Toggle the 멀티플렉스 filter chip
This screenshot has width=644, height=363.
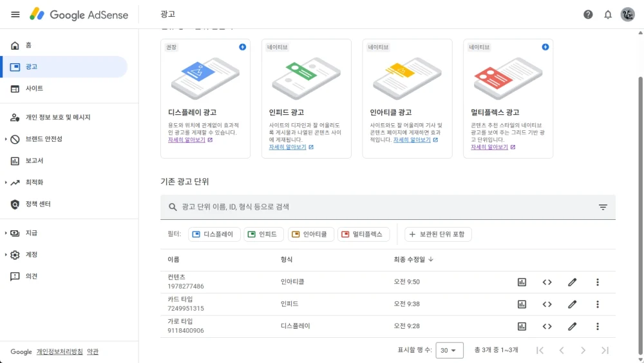tap(363, 234)
